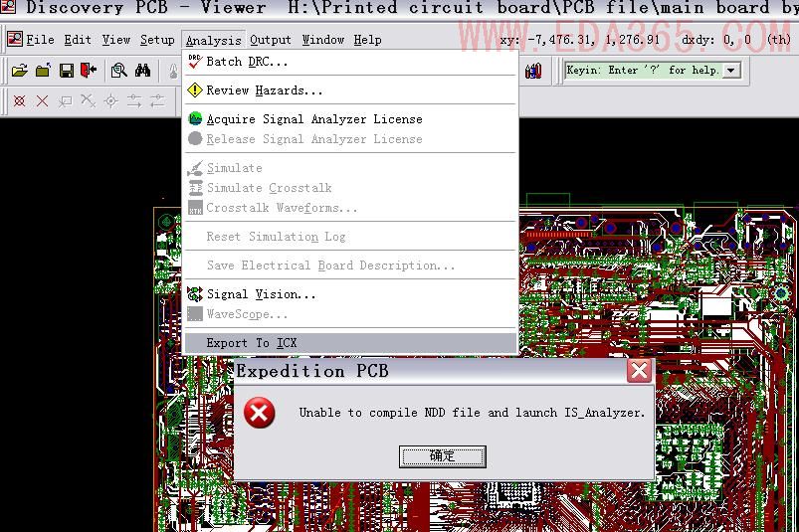Viewport: 799px width, 532px height.
Task: Open the Setup menu
Action: [x=157, y=40]
